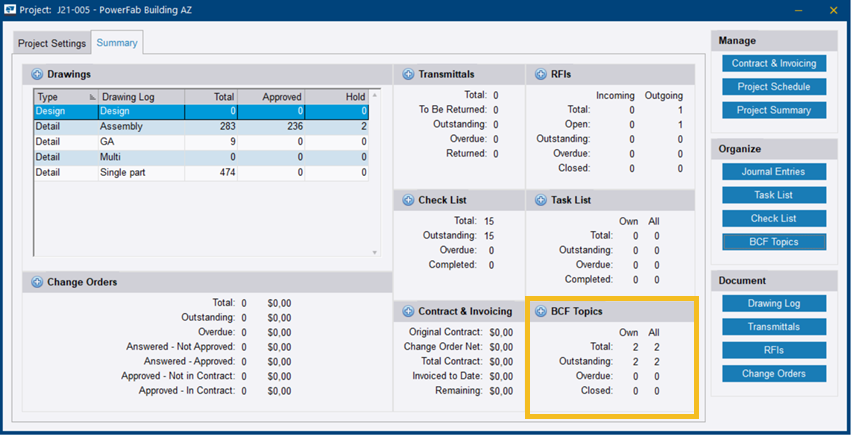
Task: Select the Detail Single part row
Action: click(x=200, y=173)
